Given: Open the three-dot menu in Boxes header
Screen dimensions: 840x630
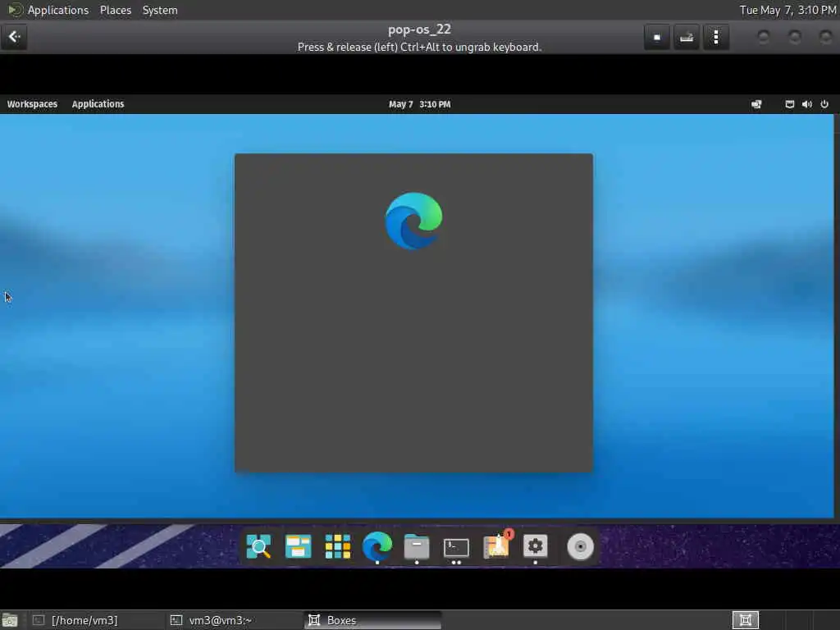Looking at the screenshot, I should coord(715,38).
